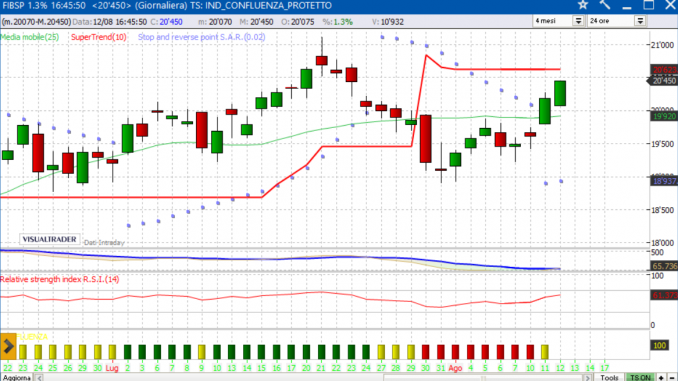The width and height of the screenshot is (678, 381).
Task: Click the yellow Confluenza bar above date 11
Action: (545, 352)
